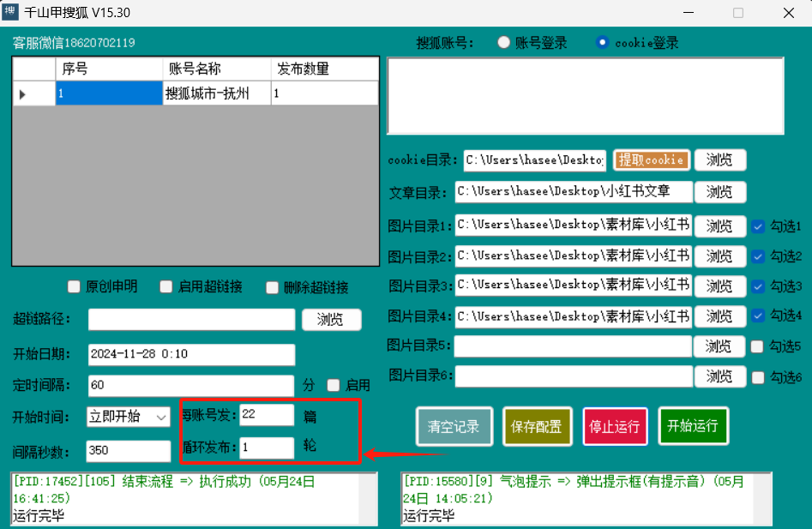The width and height of the screenshot is (812, 529).
Task: Click the left log box with PID:17452
Action: pos(194,498)
